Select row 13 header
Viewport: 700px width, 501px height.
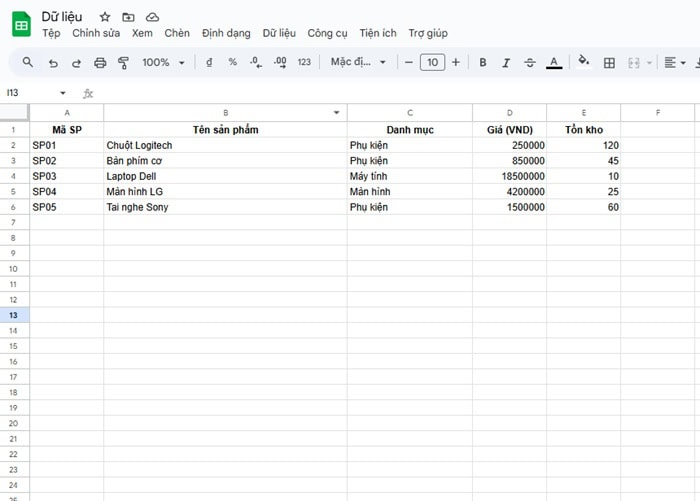coord(13,315)
